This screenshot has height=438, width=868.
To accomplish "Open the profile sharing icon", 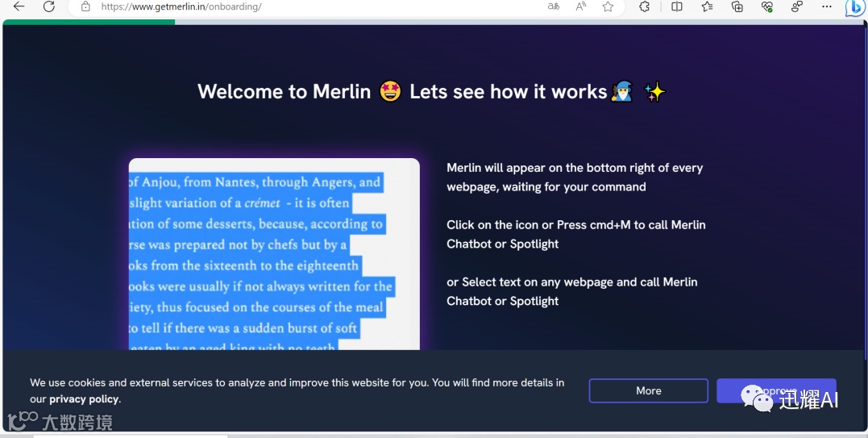I will [796, 6].
